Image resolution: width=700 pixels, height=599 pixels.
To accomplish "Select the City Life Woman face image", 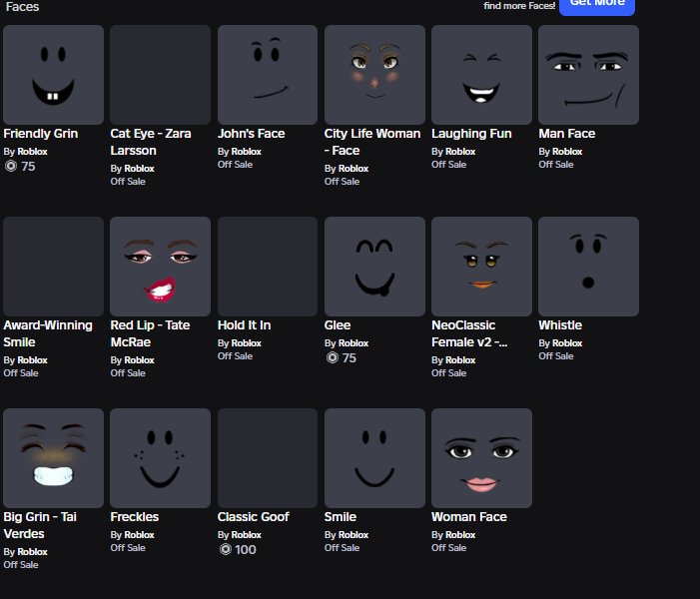I will tap(374, 75).
